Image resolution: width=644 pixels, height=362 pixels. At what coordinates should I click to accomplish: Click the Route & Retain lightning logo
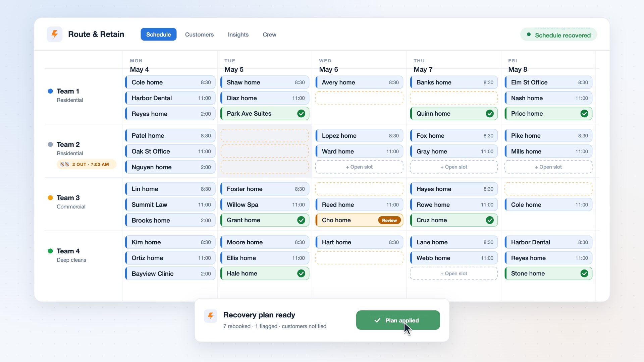(x=55, y=34)
